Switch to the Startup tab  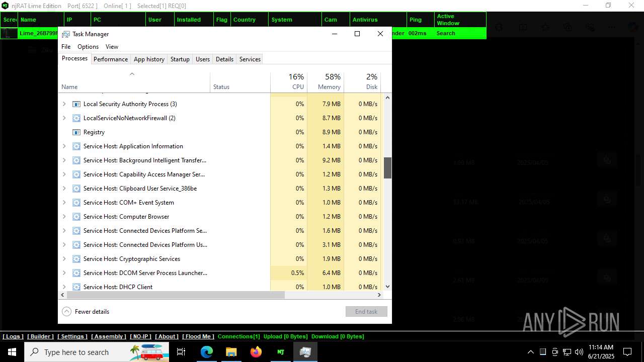click(180, 59)
